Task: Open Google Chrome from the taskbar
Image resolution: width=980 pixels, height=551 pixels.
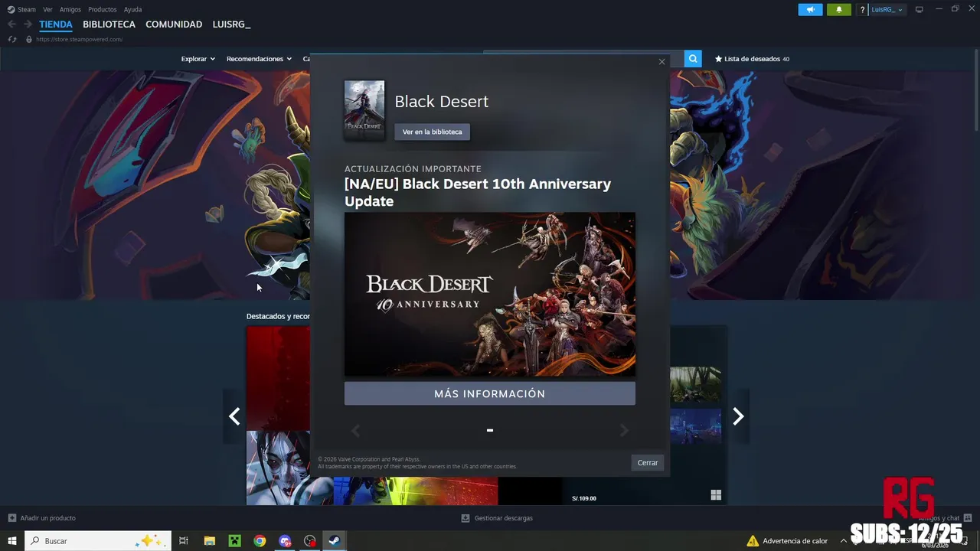Action: [260, 541]
